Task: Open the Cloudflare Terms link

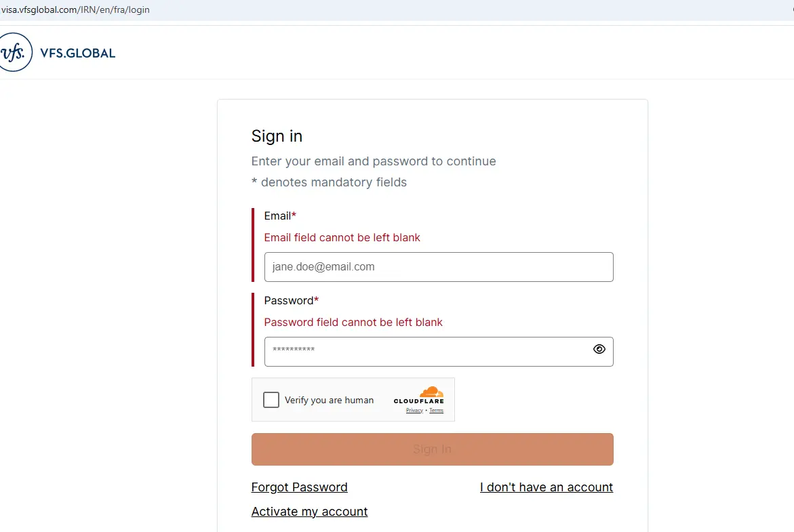Action: pyautogui.click(x=436, y=411)
